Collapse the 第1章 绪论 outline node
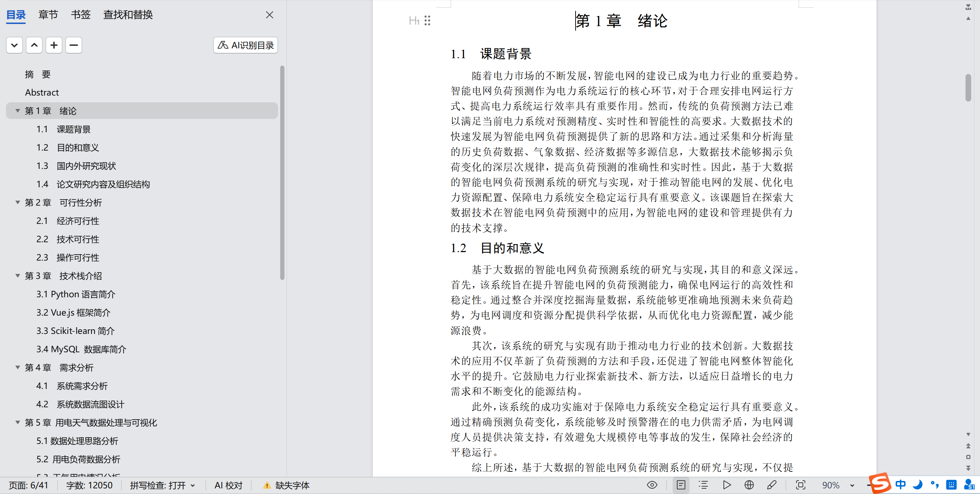 [18, 111]
